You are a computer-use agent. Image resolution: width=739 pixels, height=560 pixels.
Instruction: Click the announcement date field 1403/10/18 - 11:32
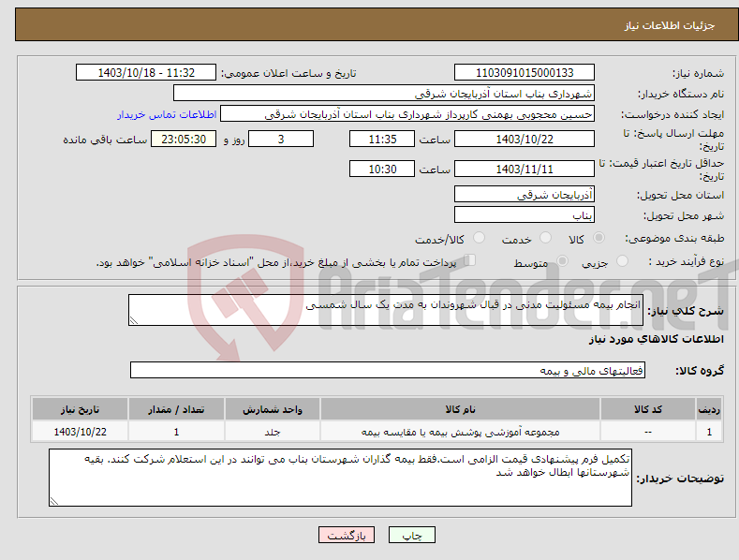click(x=146, y=73)
